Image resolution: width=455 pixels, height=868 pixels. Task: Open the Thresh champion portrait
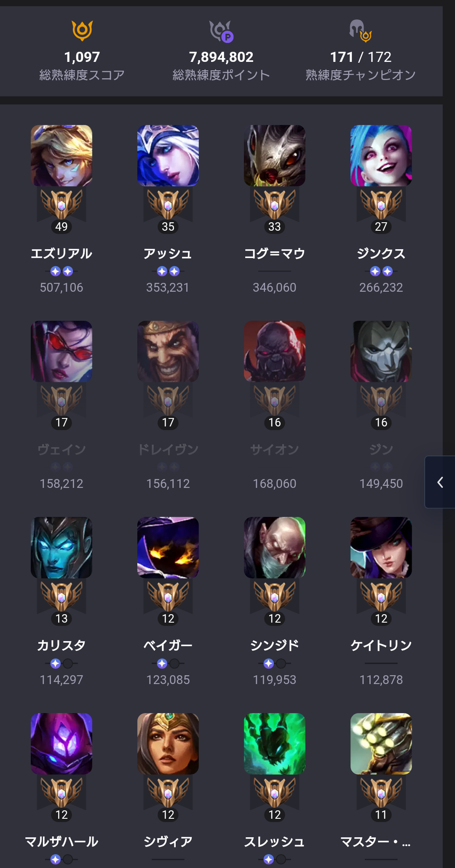(275, 744)
